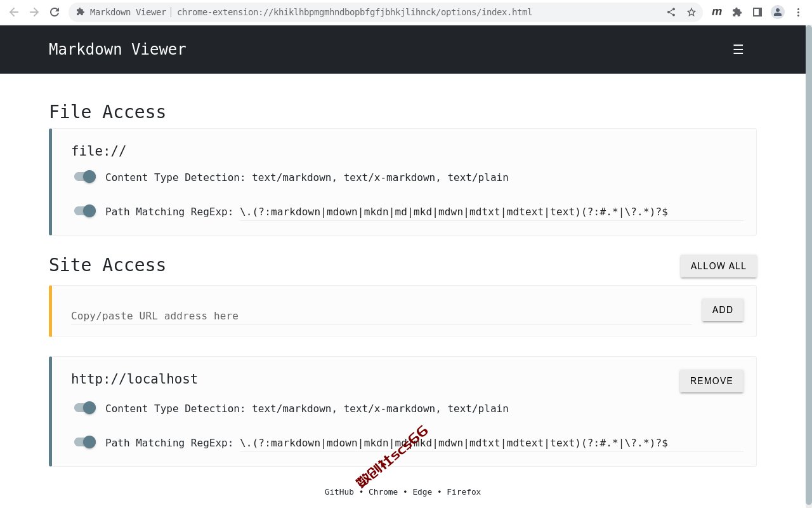Toggle file:// Content Type Detection switch
This screenshot has height=508, width=812.
[x=85, y=177]
